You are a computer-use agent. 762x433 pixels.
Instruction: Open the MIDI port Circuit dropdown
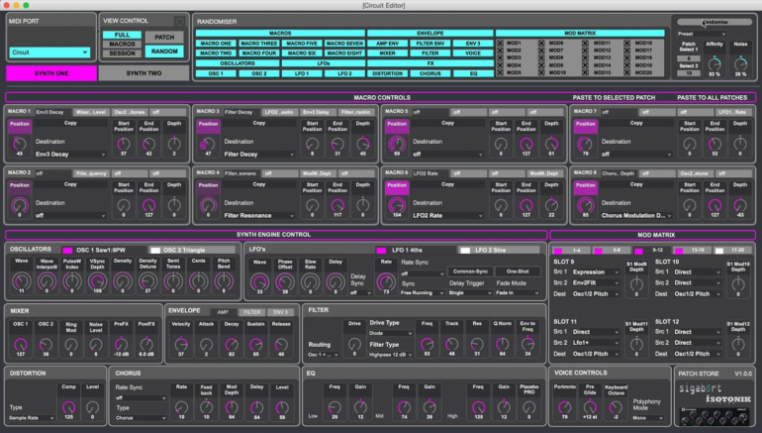coord(50,52)
